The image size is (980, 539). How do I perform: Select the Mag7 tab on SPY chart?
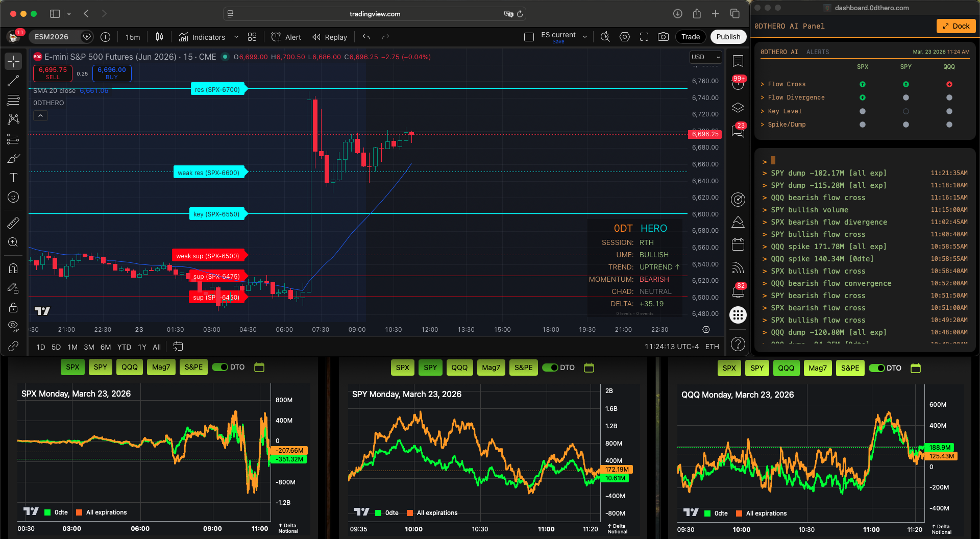[x=491, y=367]
